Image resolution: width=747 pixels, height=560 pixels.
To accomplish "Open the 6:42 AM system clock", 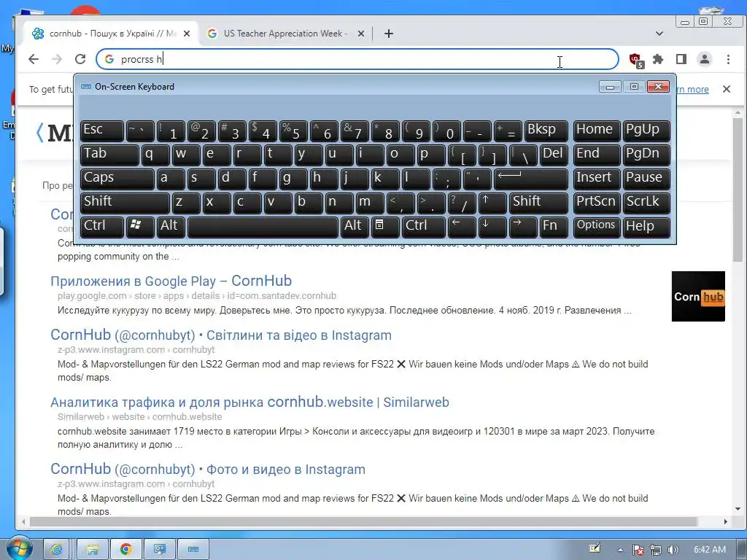I will [x=710, y=550].
